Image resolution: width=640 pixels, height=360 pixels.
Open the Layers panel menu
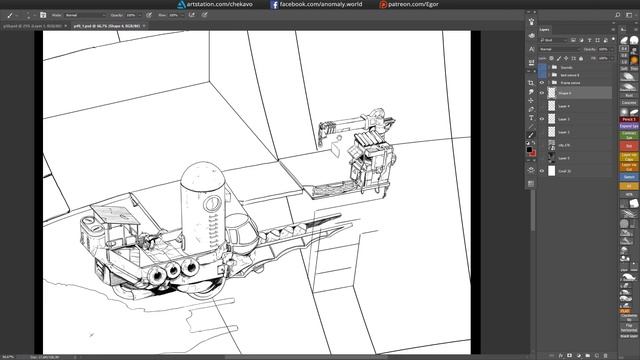pos(613,29)
